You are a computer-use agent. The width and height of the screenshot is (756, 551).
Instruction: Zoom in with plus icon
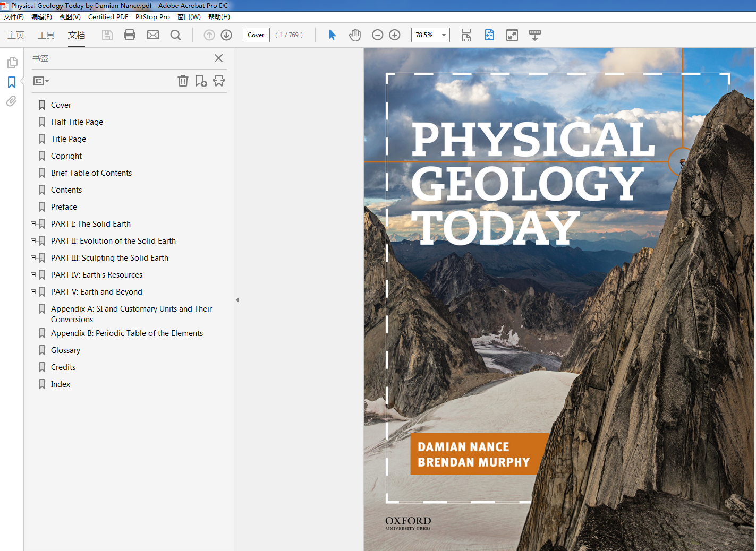[395, 35]
